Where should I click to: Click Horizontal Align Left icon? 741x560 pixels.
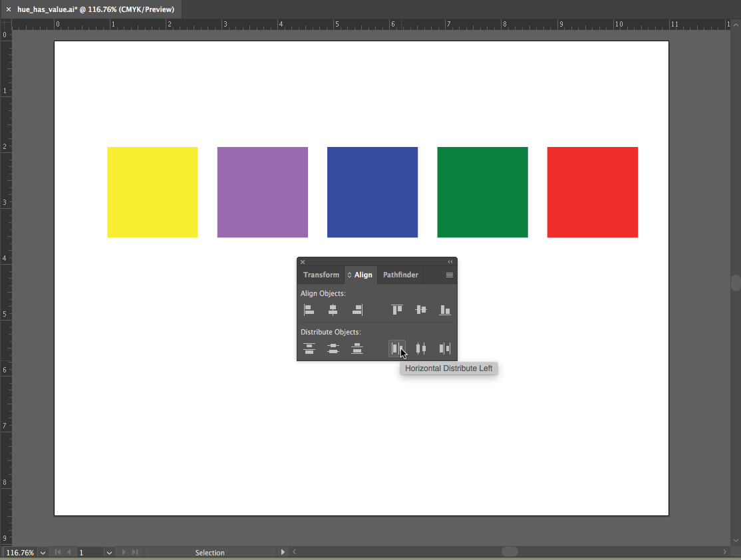[x=309, y=310]
